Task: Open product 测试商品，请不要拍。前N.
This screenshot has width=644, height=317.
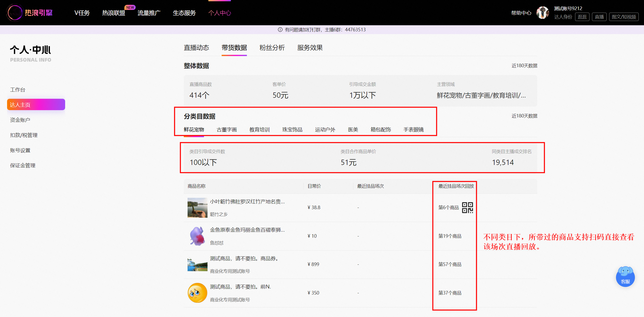Action: click(240, 287)
